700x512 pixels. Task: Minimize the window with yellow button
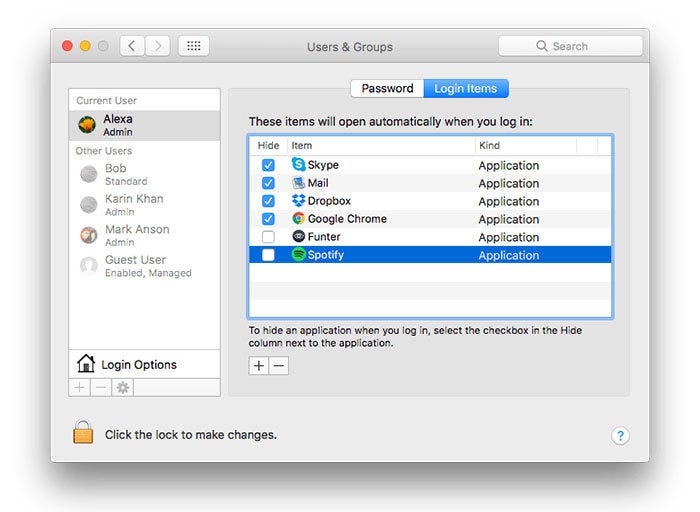coord(85,46)
